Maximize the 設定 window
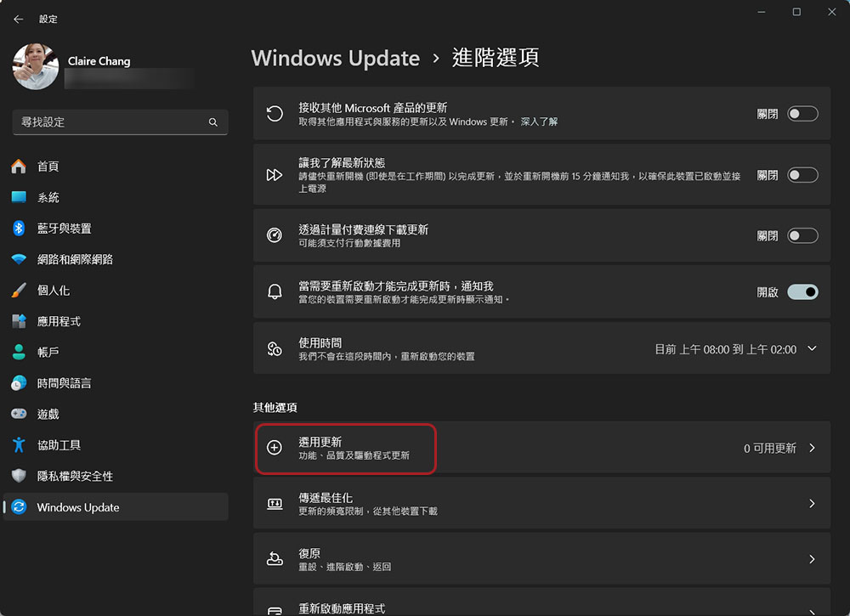 click(x=796, y=12)
